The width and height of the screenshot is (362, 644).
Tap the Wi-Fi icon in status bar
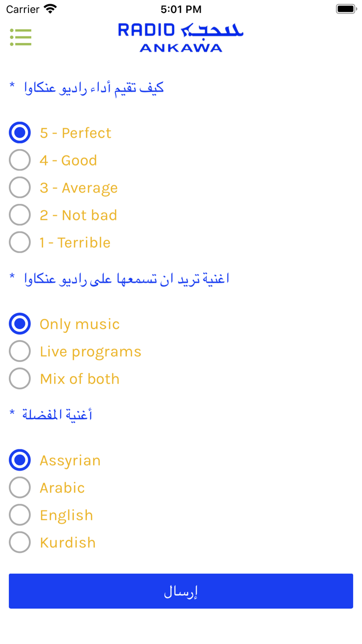50,9
